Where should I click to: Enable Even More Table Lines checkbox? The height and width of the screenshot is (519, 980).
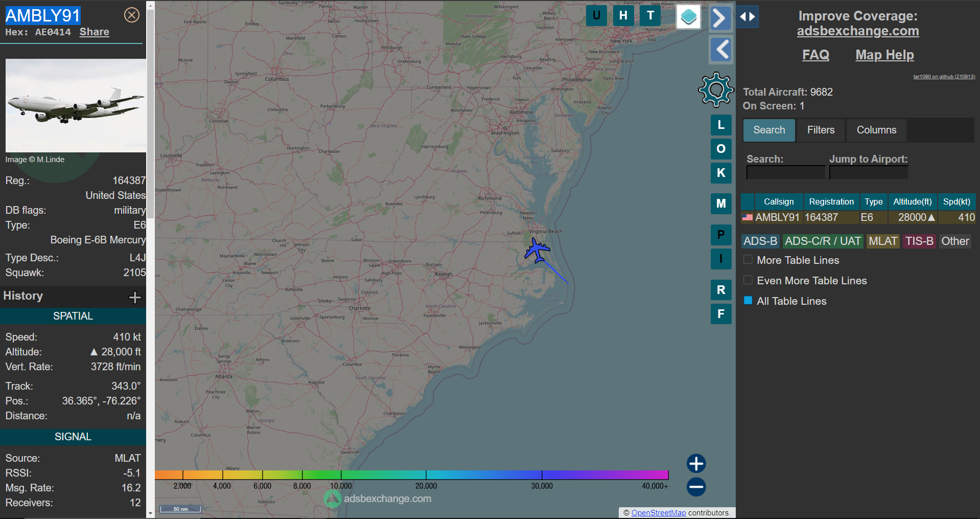pos(748,280)
